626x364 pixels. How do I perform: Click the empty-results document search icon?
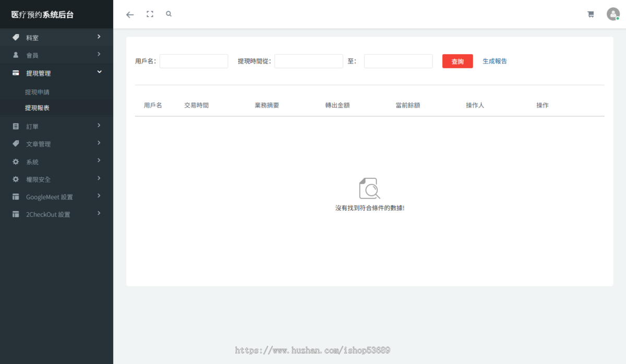[370, 188]
